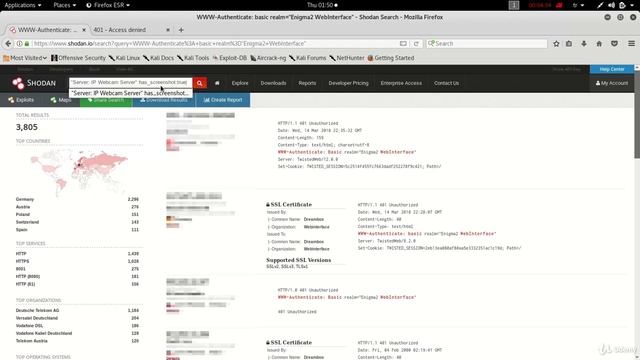Click the Firefox Search box
The image size is (640, 360).
(x=487, y=44)
